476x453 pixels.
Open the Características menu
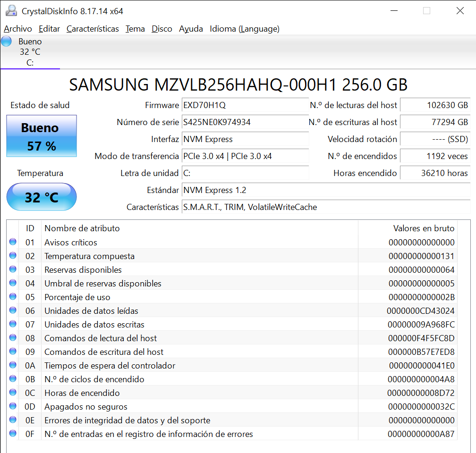click(x=93, y=29)
